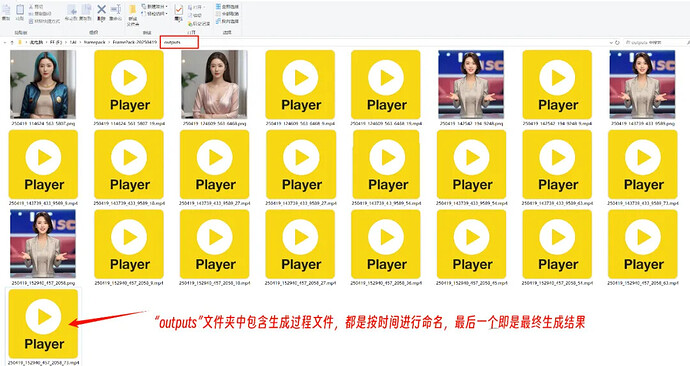Click Select all in the ribbon
Screen dimensions: 690x366
point(228,7)
